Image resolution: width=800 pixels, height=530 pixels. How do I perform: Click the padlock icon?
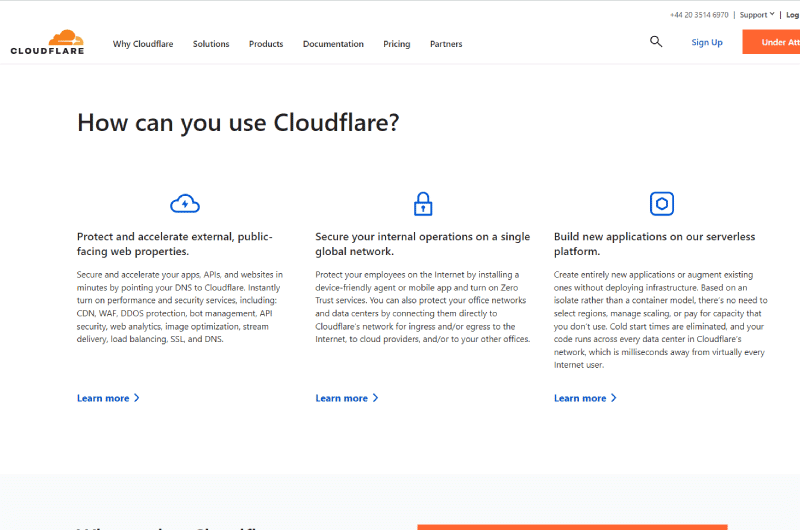coord(423,204)
